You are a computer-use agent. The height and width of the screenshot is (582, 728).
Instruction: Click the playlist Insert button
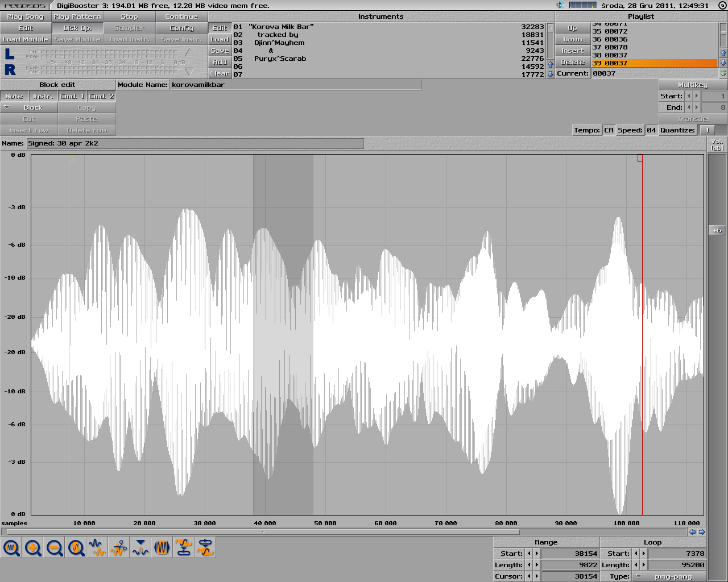(573, 51)
